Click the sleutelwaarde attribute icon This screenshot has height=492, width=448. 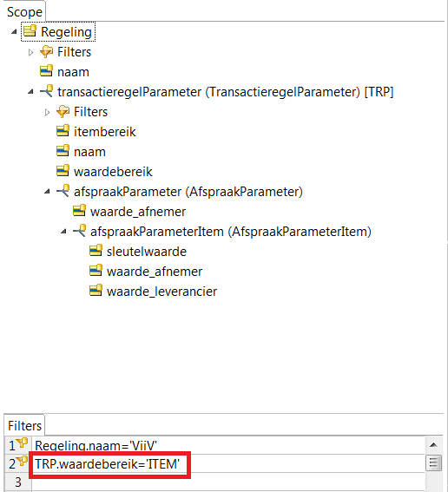[96, 251]
